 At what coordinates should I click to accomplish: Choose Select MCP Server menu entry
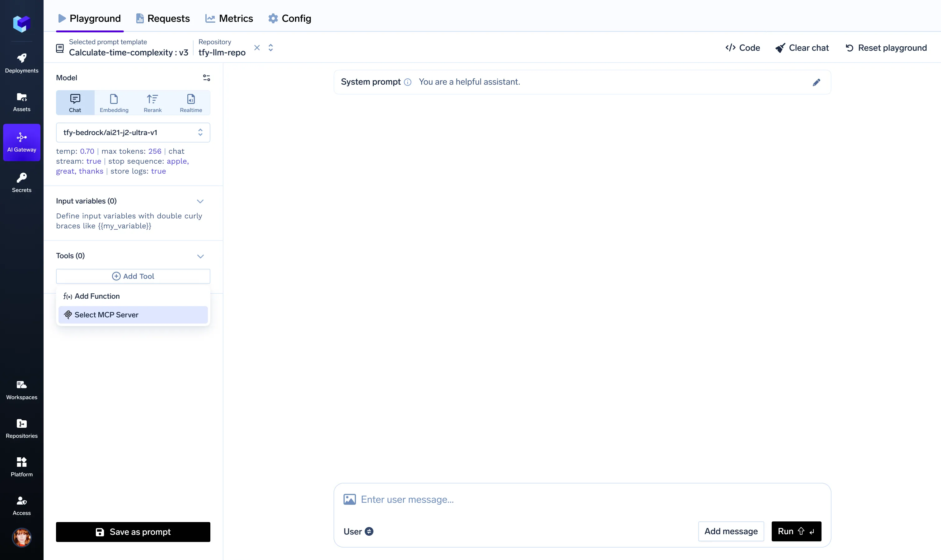tap(133, 315)
